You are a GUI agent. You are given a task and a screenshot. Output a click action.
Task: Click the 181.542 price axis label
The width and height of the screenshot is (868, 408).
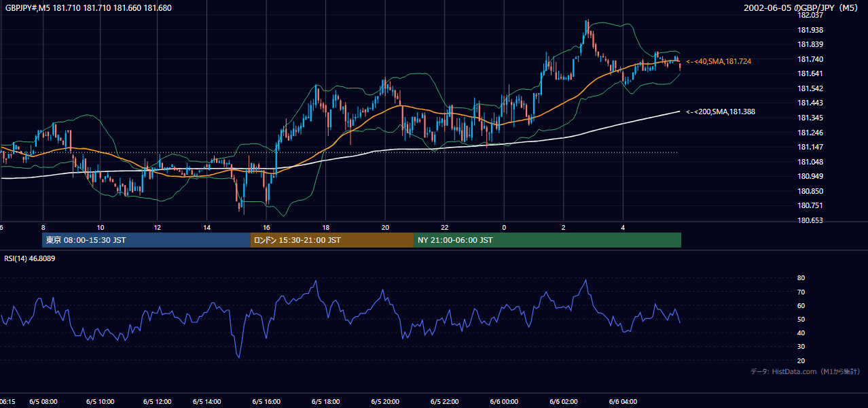click(x=810, y=88)
